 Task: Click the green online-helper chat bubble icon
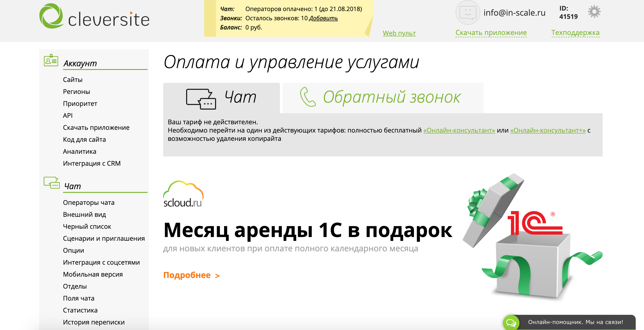511,322
